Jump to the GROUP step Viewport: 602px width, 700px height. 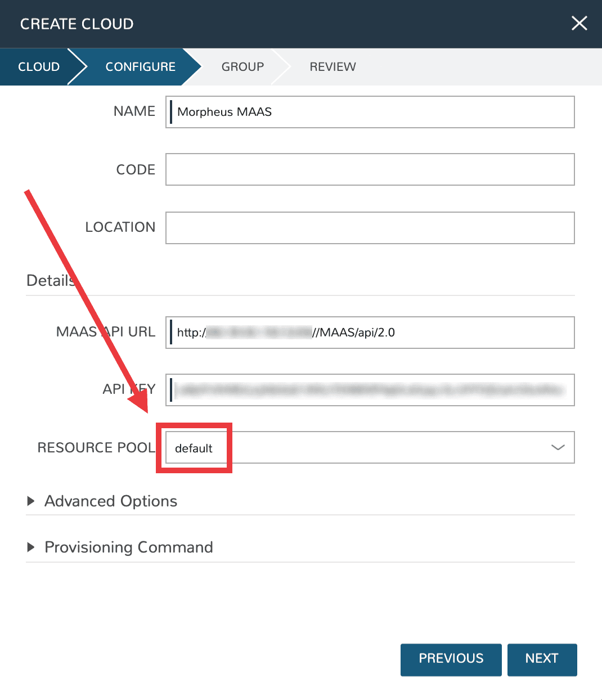pyautogui.click(x=242, y=66)
